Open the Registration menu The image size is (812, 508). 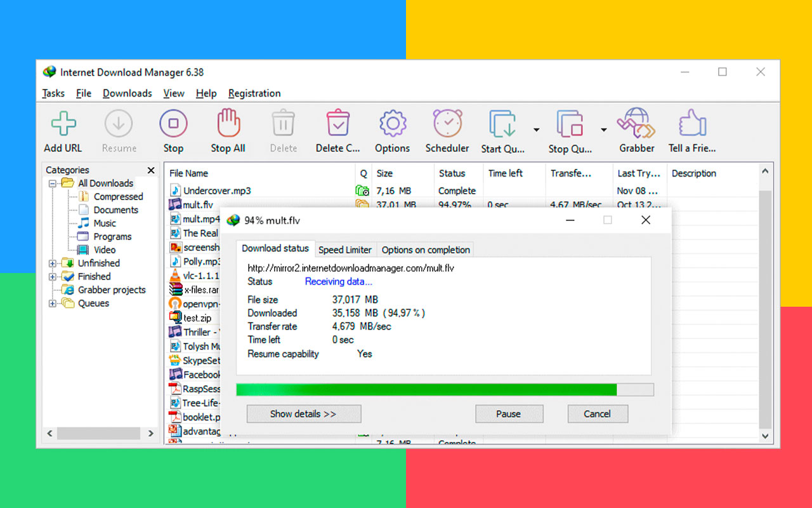(254, 93)
